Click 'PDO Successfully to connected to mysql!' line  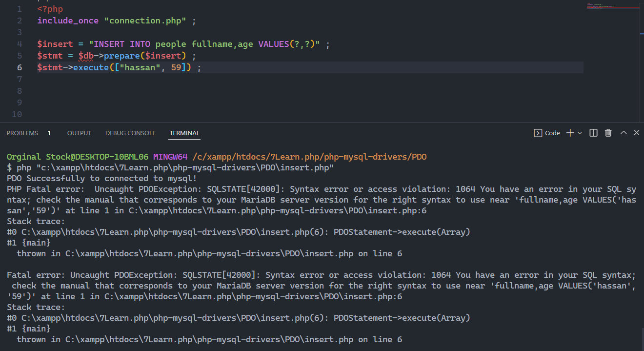click(x=101, y=178)
